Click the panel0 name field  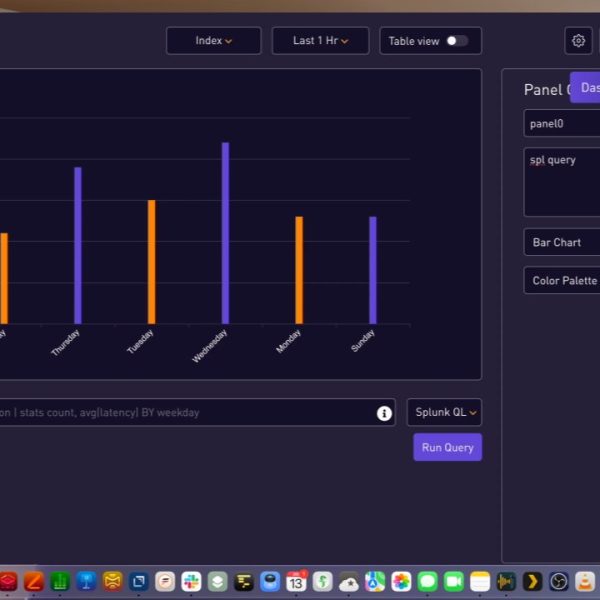coord(562,123)
